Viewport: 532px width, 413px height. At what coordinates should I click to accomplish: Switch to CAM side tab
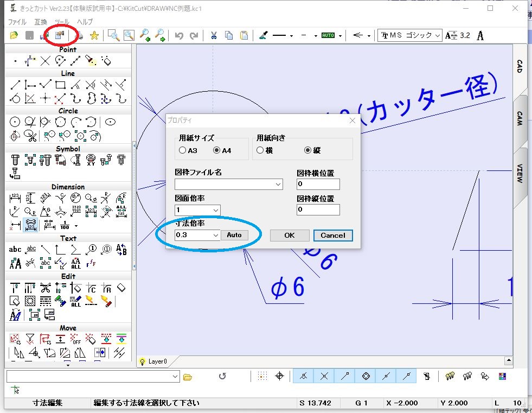point(520,118)
